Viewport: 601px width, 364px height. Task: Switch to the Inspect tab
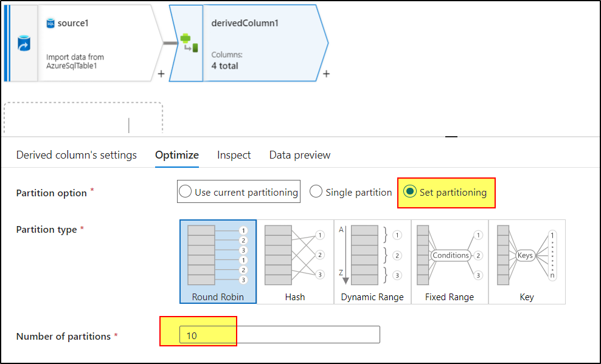pyautogui.click(x=234, y=155)
